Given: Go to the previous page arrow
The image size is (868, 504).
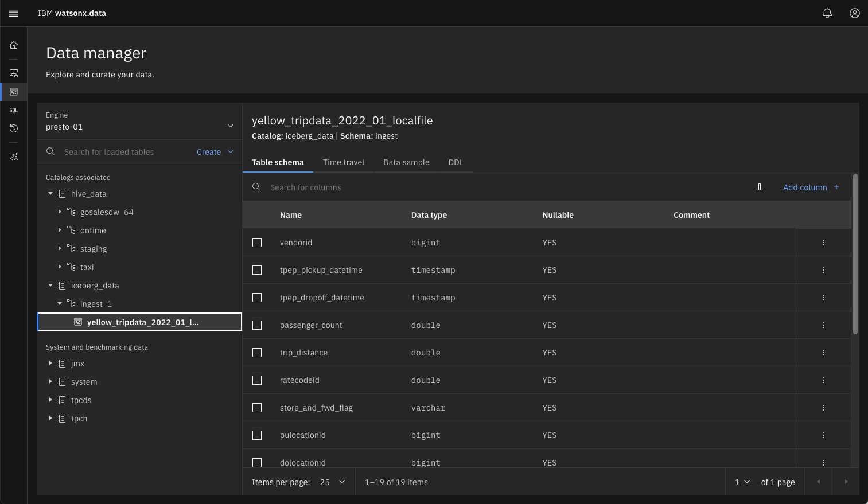Looking at the screenshot, I should point(819,482).
